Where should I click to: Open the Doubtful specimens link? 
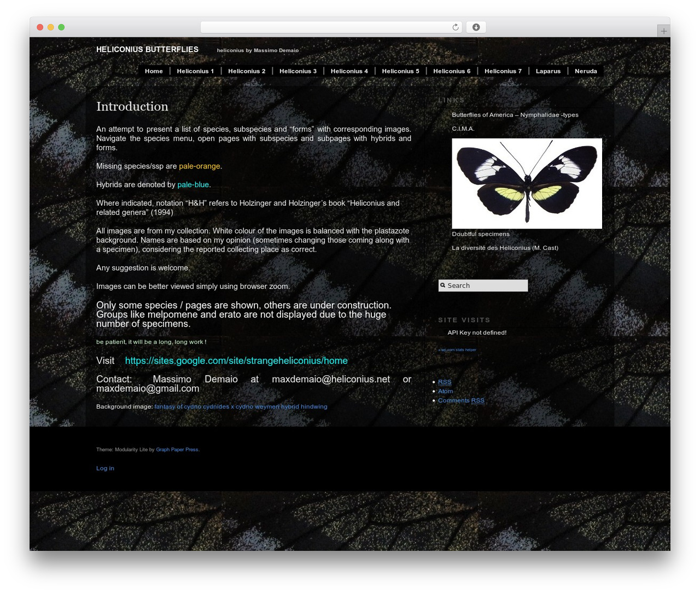(481, 234)
